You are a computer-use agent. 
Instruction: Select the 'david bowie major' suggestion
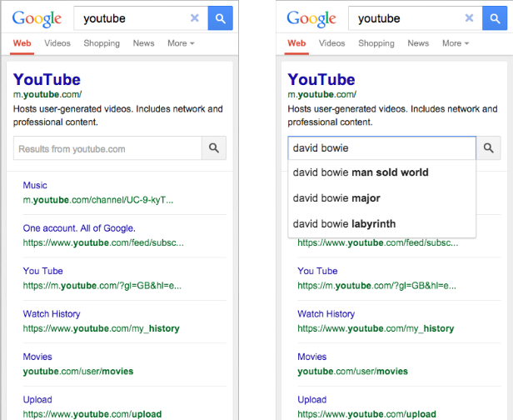pyautogui.click(x=336, y=198)
